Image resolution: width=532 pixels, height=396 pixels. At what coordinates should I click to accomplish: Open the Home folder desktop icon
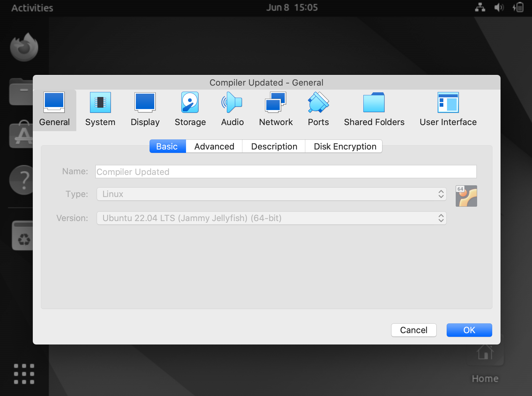tap(485, 364)
